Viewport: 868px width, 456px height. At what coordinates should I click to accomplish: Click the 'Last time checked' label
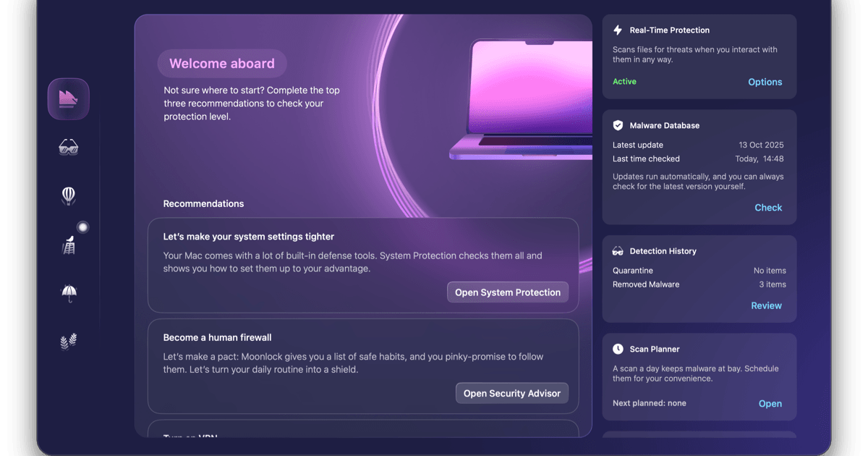click(646, 159)
